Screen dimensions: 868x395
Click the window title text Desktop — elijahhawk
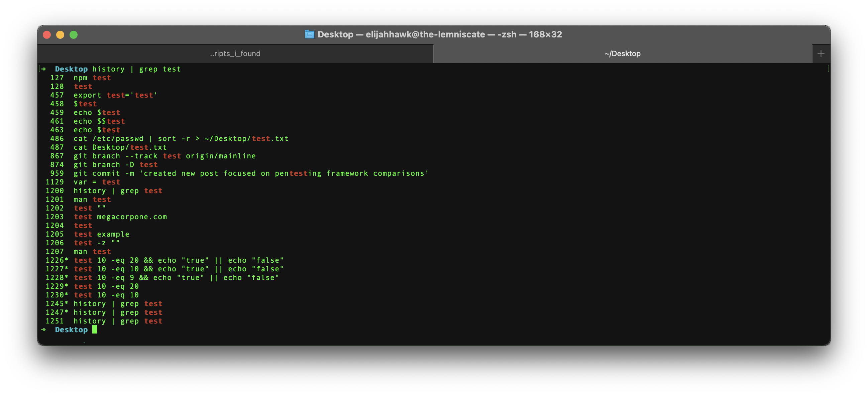(440, 34)
